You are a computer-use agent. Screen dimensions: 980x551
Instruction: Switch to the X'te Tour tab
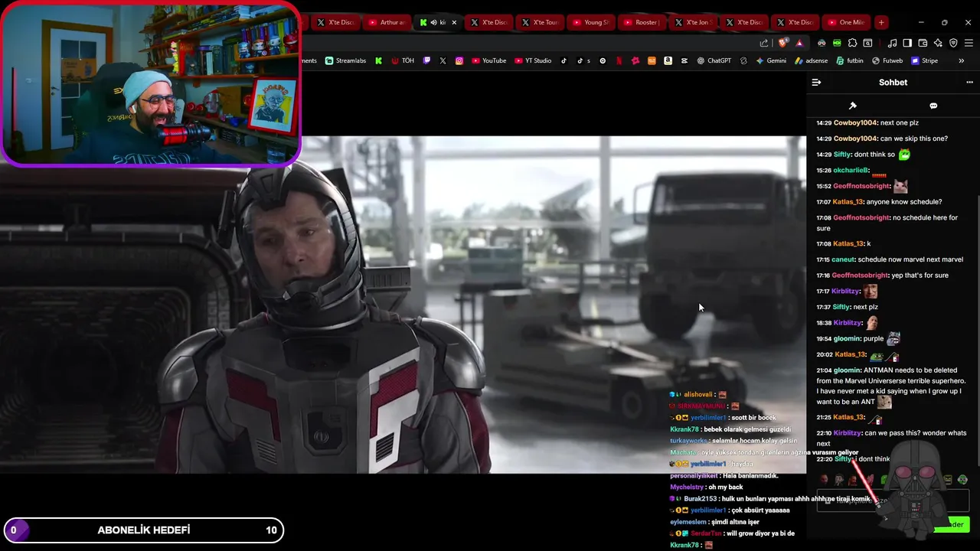[539, 22]
